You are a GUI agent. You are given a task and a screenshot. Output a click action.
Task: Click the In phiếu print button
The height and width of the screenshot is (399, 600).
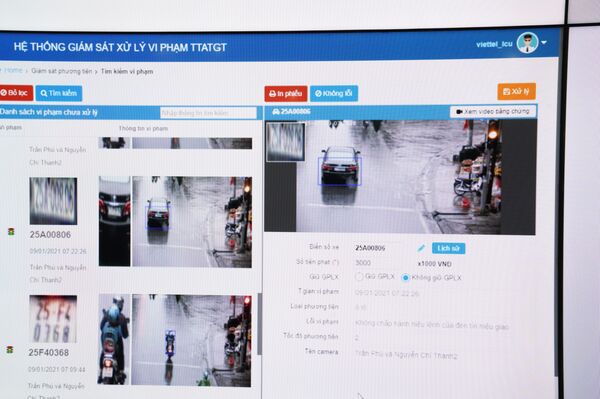coord(285,94)
